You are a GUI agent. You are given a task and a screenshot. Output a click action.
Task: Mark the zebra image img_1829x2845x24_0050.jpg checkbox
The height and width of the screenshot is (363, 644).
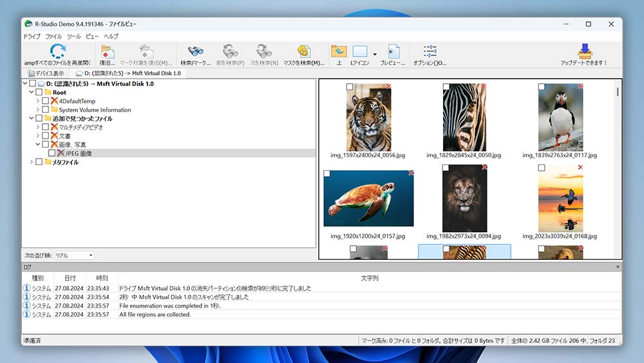pos(446,87)
